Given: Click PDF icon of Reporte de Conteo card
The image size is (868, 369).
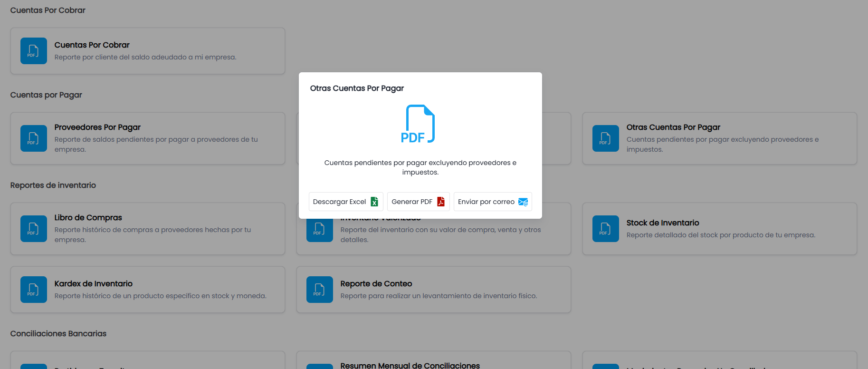Looking at the screenshot, I should (320, 290).
